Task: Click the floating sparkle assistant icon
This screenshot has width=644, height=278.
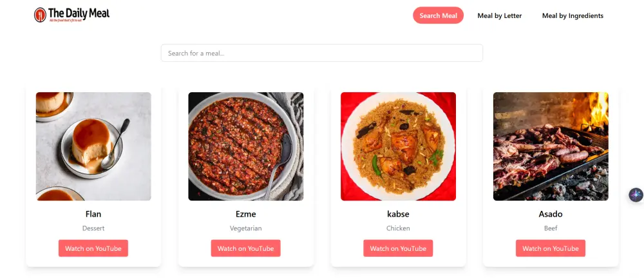Action: click(636, 195)
